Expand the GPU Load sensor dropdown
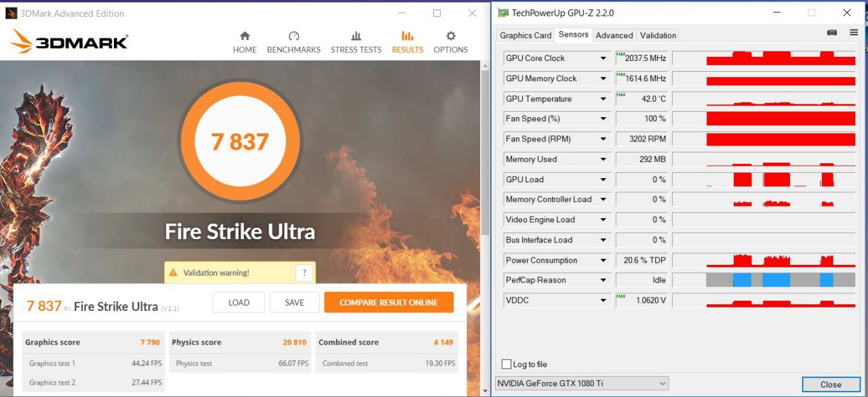Viewport: 868px width, 397px height. (x=603, y=180)
